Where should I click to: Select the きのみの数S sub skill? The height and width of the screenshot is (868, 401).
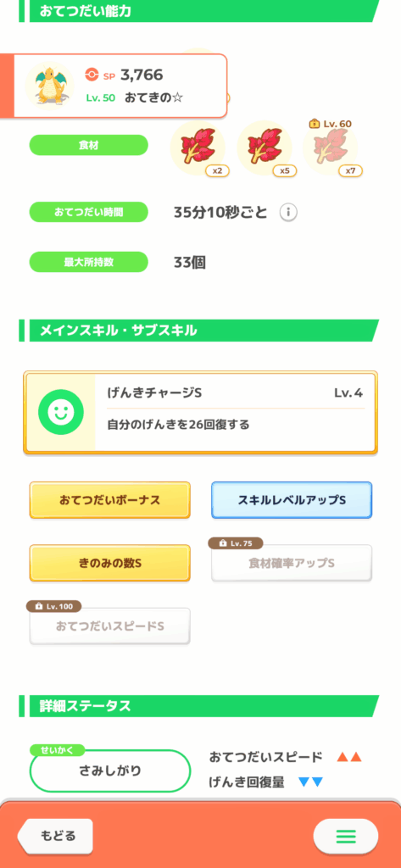point(109,563)
